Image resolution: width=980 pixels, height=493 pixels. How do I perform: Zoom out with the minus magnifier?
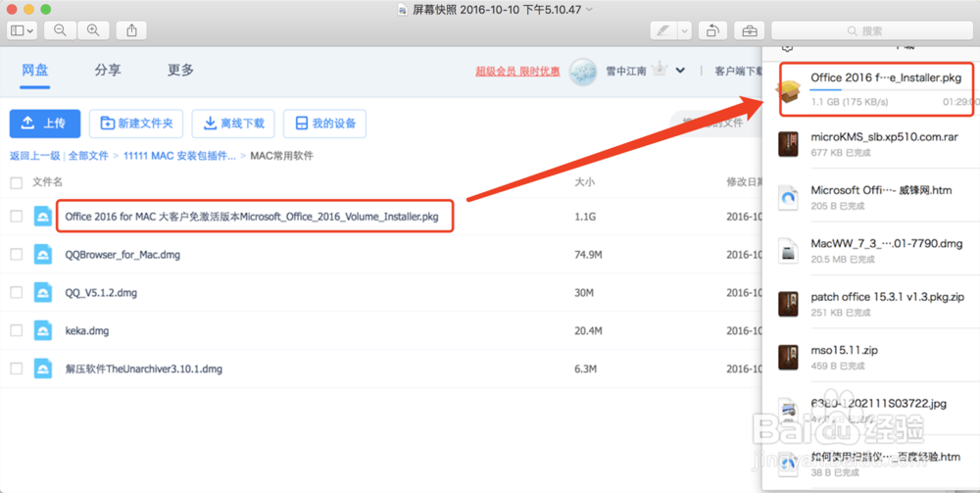pyautogui.click(x=60, y=30)
